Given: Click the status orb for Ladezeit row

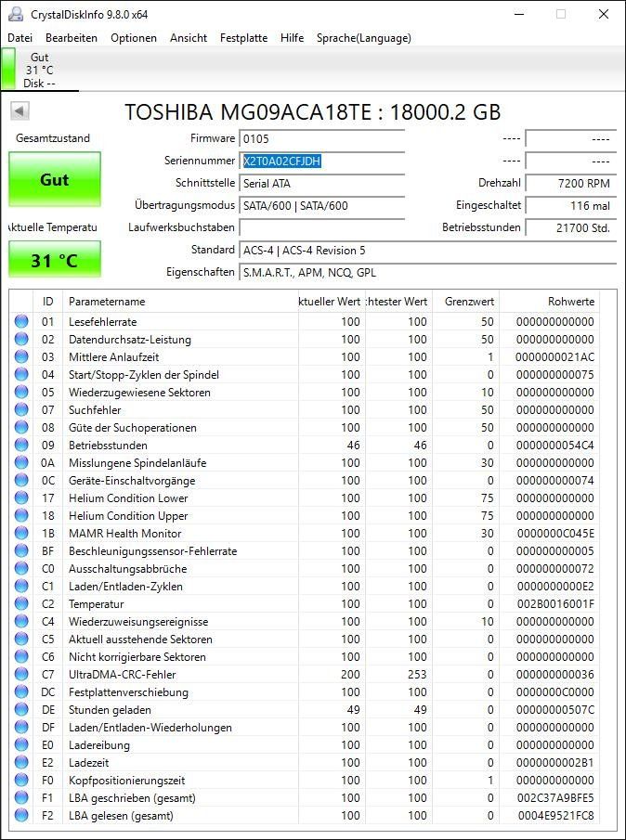Looking at the screenshot, I should point(21,763).
